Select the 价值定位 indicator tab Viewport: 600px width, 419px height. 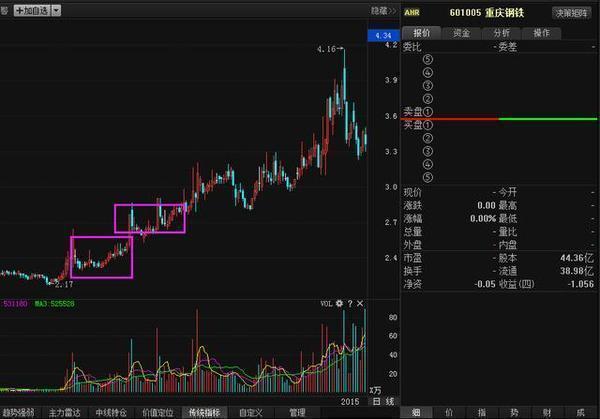[158, 412]
